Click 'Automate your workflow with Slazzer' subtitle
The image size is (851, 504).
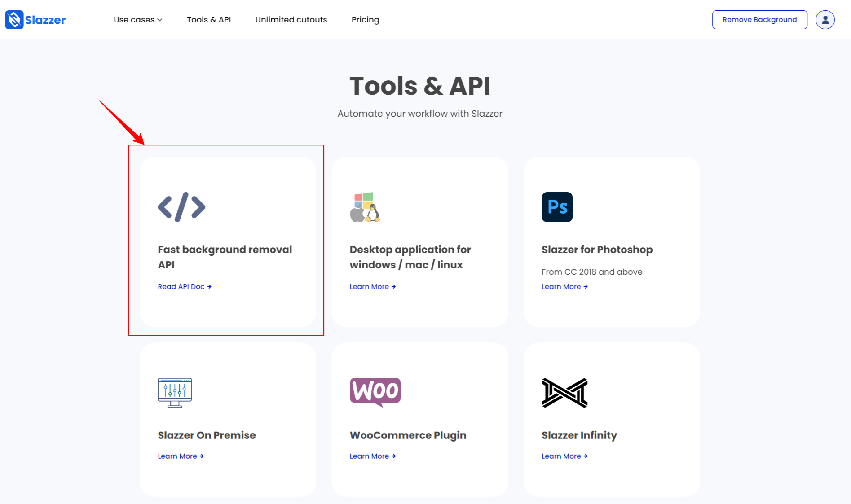tap(420, 114)
